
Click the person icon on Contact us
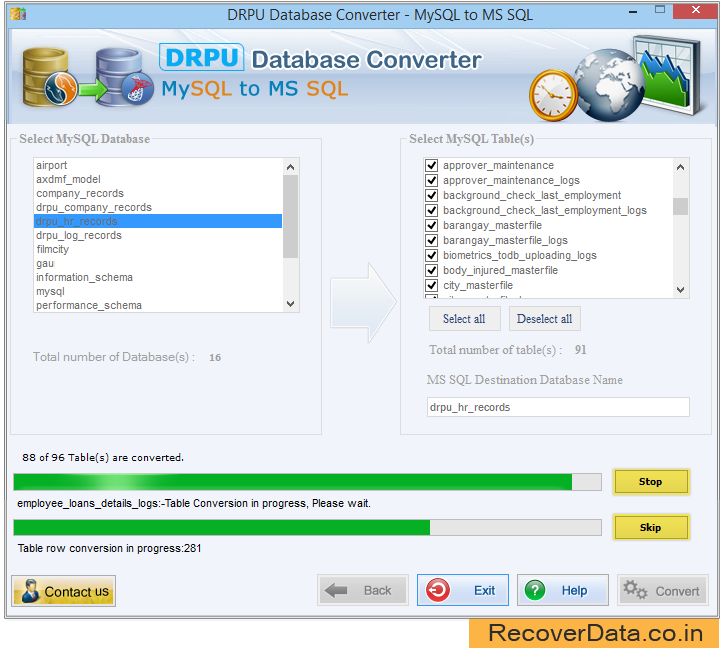30,591
